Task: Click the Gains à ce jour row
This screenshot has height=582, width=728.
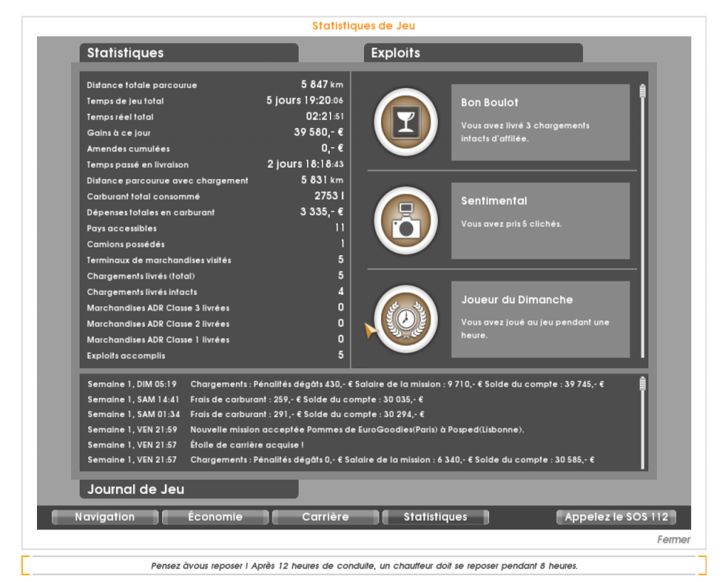Action: pyautogui.click(x=215, y=133)
